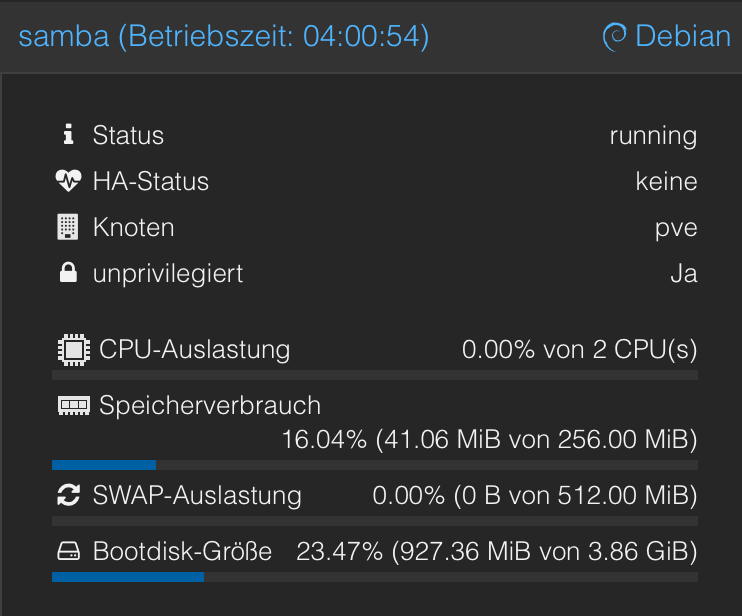742x616 pixels.
Task: Click the CPU-Auslastung usage bar
Action: [x=375, y=375]
